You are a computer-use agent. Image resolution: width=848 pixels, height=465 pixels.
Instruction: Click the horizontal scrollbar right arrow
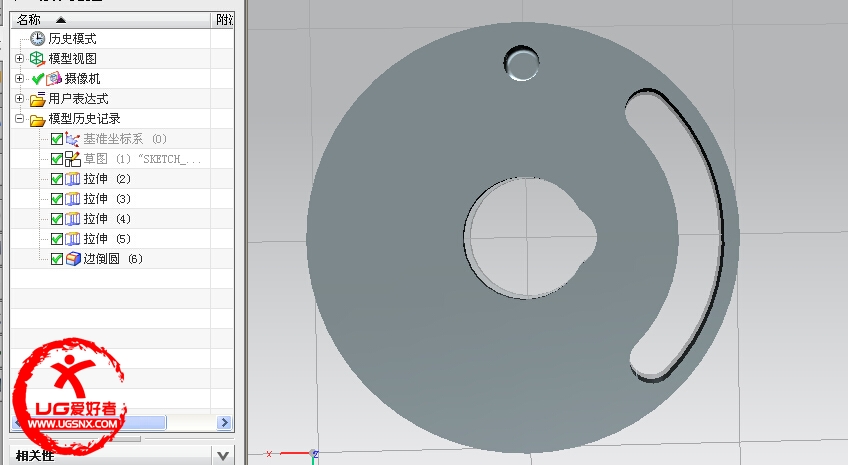click(x=224, y=423)
